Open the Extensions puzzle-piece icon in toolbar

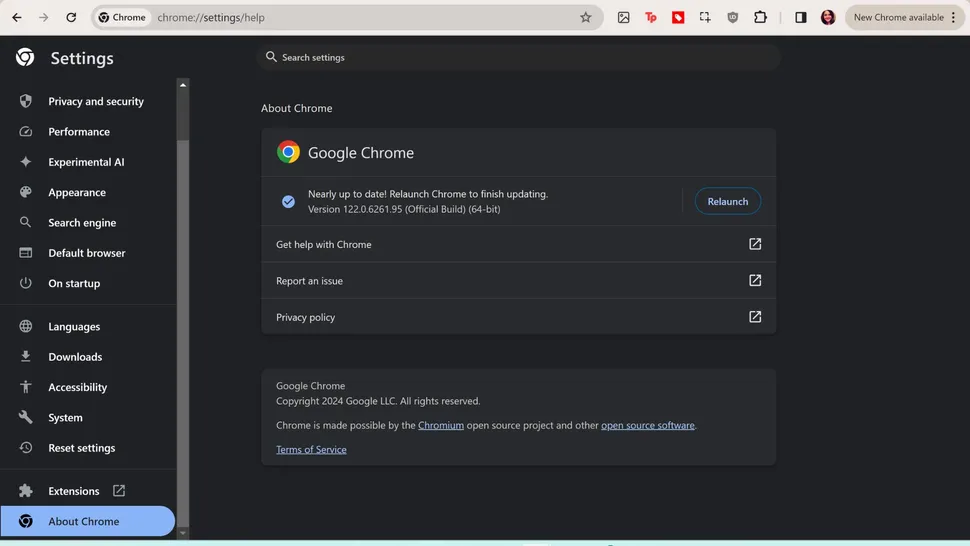(760, 17)
